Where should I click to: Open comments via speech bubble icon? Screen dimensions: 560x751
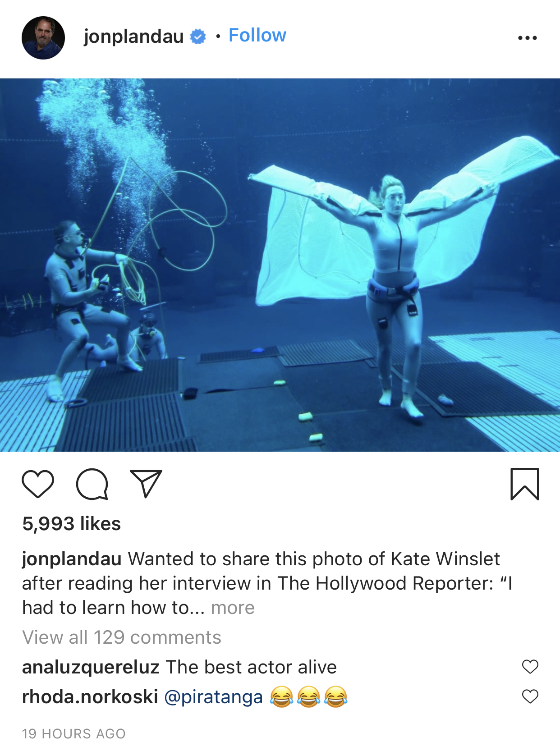pos(92,484)
